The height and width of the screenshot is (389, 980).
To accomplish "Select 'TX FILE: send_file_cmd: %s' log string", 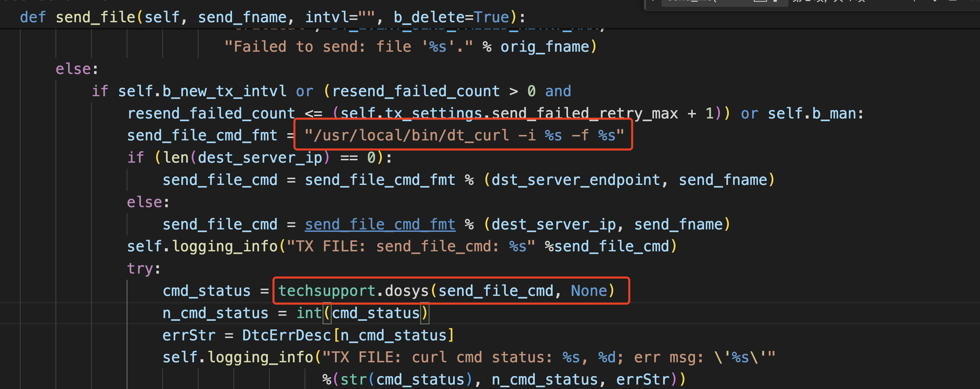I will tap(411, 246).
